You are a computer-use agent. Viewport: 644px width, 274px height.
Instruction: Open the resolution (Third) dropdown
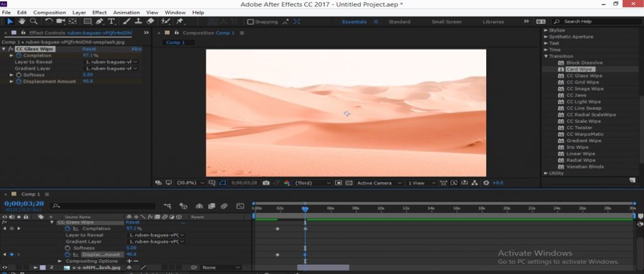(x=313, y=183)
